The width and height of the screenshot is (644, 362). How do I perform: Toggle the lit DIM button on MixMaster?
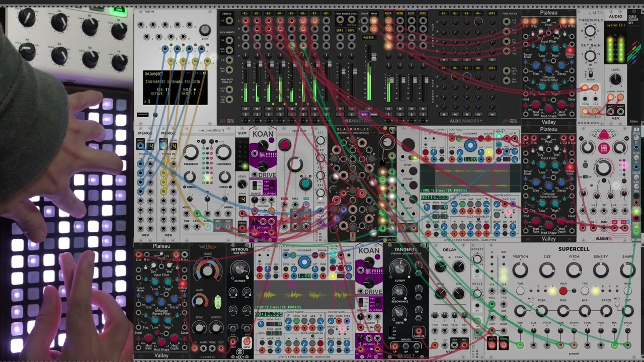pyautogui.click(x=364, y=114)
